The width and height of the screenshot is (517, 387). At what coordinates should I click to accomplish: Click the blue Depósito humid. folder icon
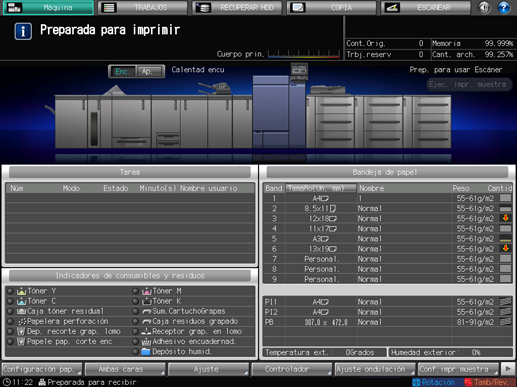click(146, 351)
